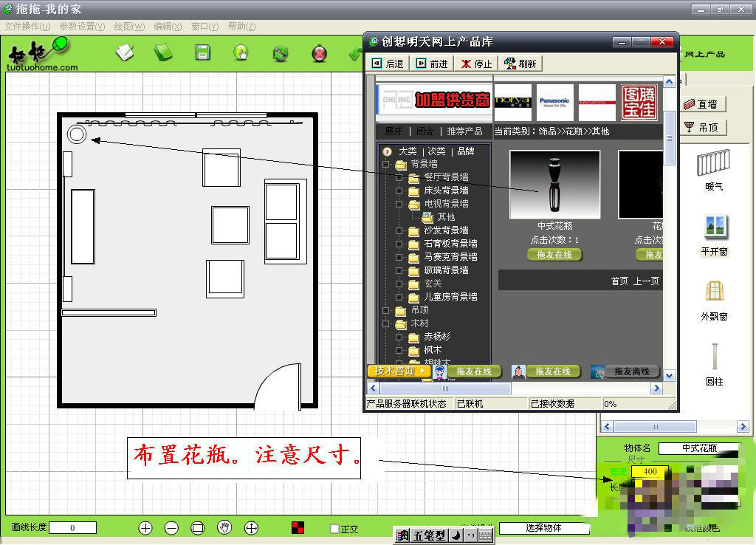Open the 绘图 menu
This screenshot has height=545, width=756.
click(x=129, y=27)
